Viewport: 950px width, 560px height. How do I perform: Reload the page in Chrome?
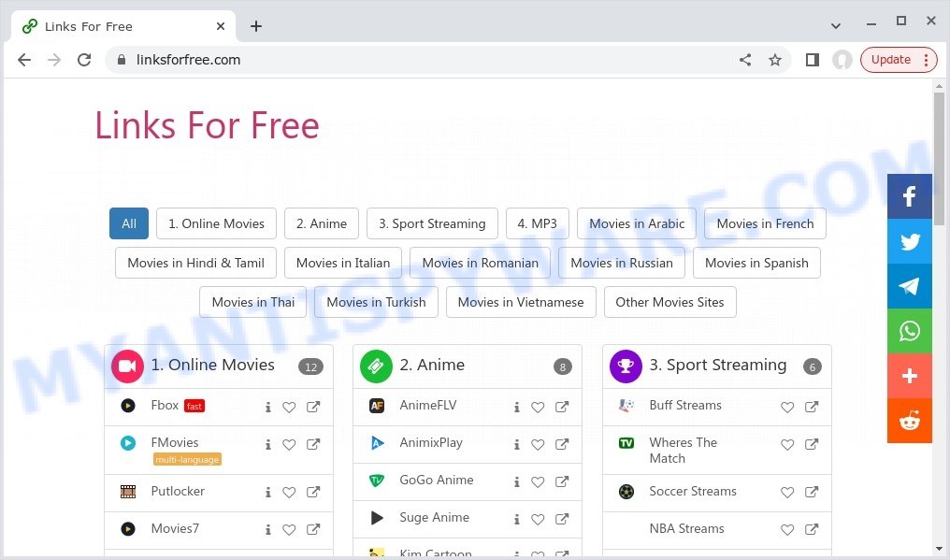(x=84, y=60)
